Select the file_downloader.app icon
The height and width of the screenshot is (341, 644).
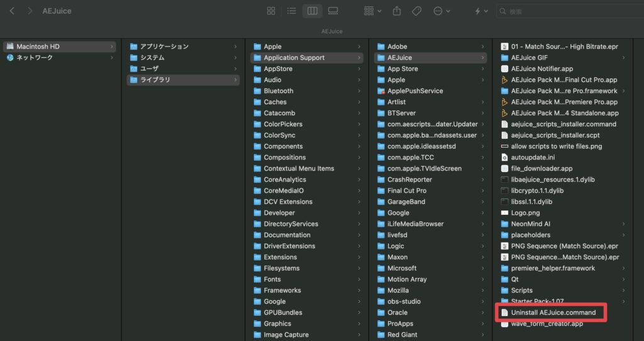tap(505, 168)
